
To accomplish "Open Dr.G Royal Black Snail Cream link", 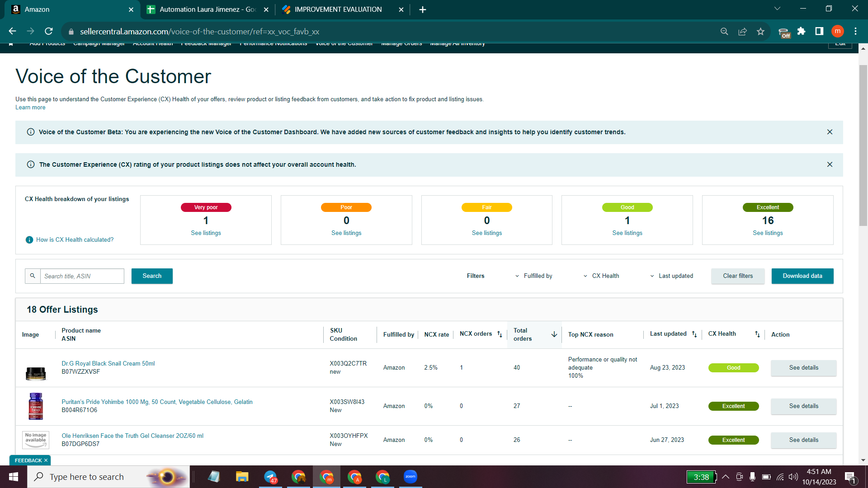I will click(x=108, y=364).
